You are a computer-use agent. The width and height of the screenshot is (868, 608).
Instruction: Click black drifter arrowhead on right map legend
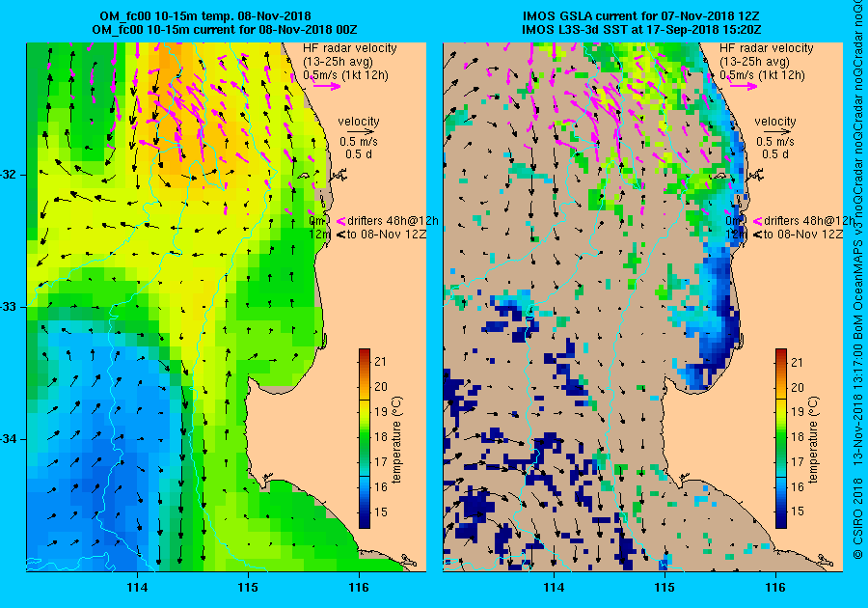pyautogui.click(x=757, y=235)
